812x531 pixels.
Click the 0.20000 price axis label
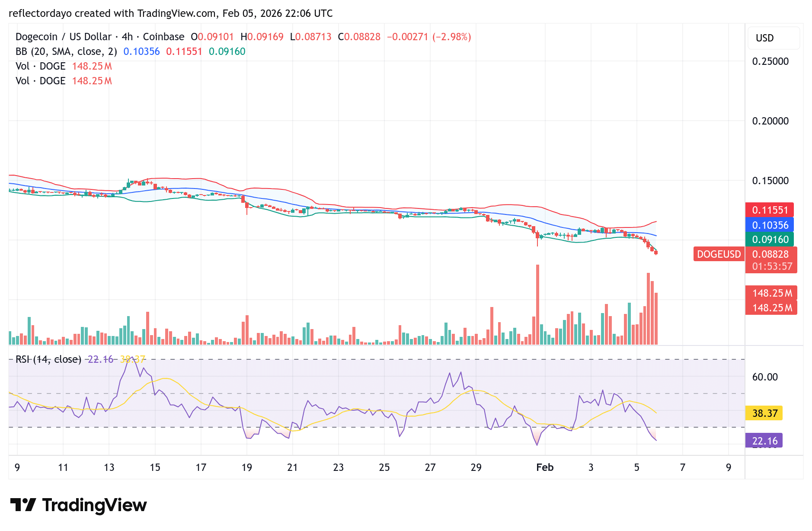coord(770,121)
